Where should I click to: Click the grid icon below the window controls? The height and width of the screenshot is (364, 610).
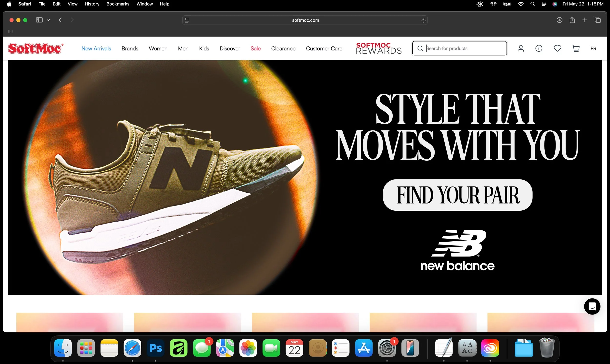coord(10,32)
